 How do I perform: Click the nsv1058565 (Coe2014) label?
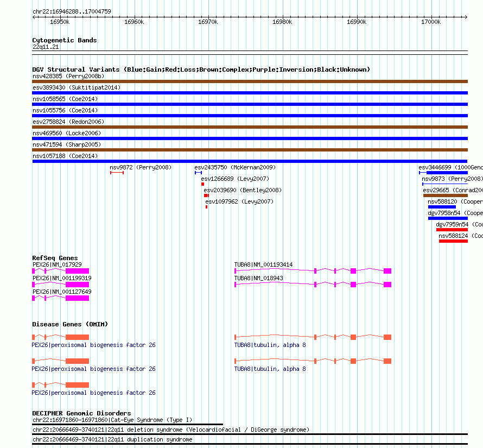[x=65, y=99]
